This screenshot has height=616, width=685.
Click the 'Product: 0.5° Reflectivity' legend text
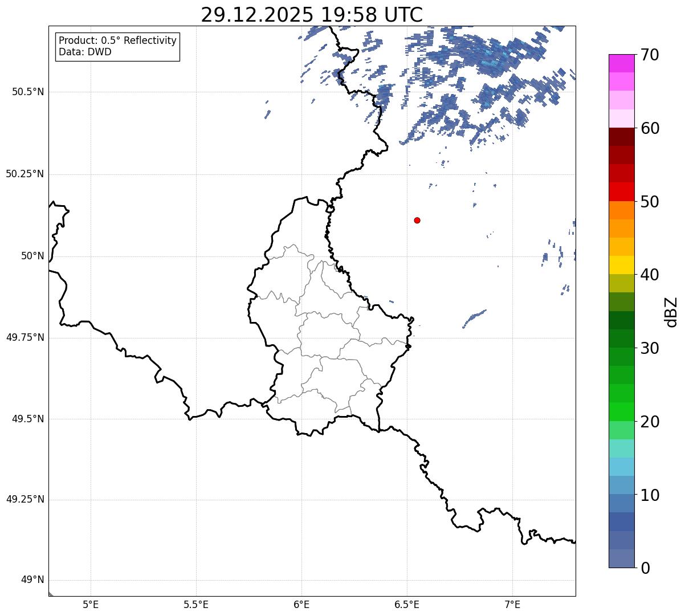117,41
